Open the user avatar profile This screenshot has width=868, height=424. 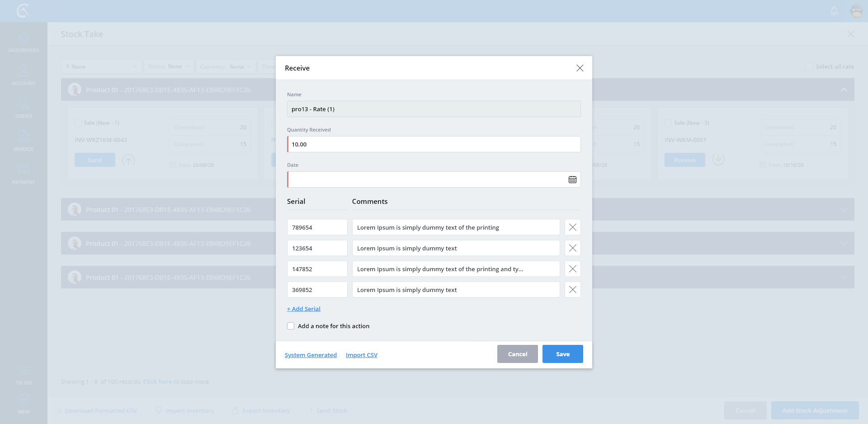(856, 11)
